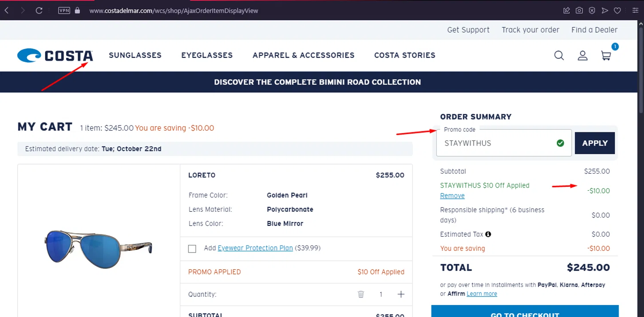Image resolution: width=644 pixels, height=317 pixels.
Task: Bookmark page with heart icon
Action: (x=617, y=10)
